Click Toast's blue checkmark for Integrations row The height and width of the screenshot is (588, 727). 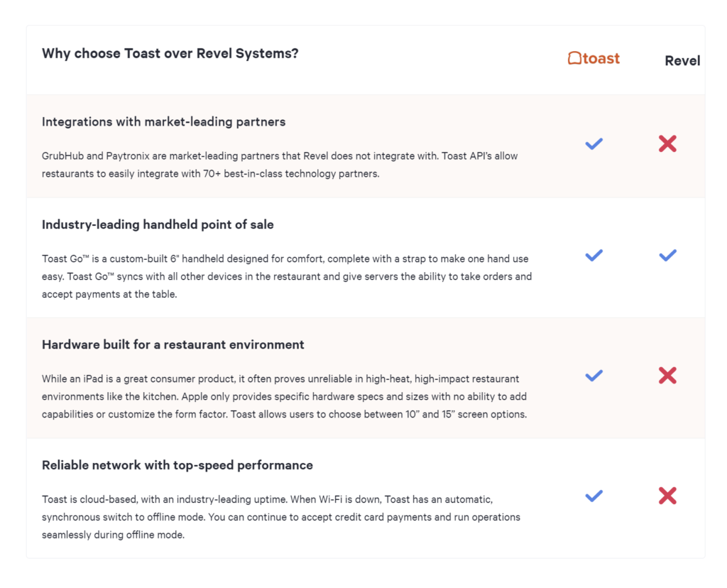[594, 143]
